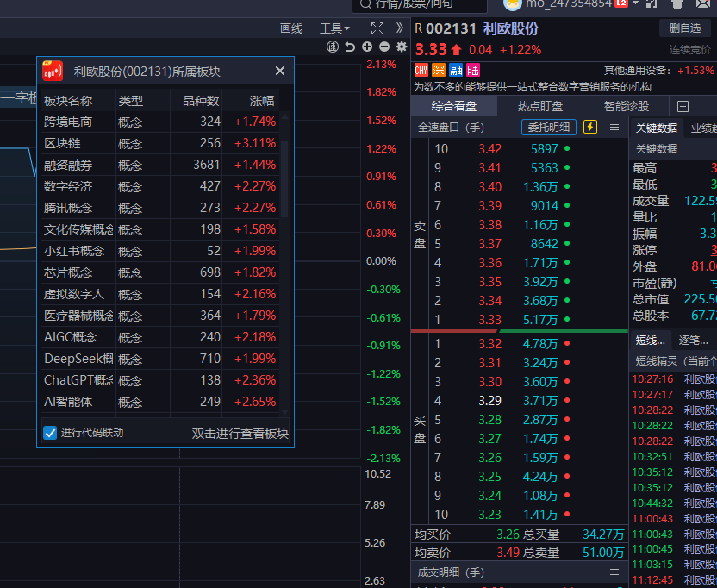This screenshot has width=717, height=588.
Task: Switch to 综合看盘 tab
Action: [x=453, y=106]
